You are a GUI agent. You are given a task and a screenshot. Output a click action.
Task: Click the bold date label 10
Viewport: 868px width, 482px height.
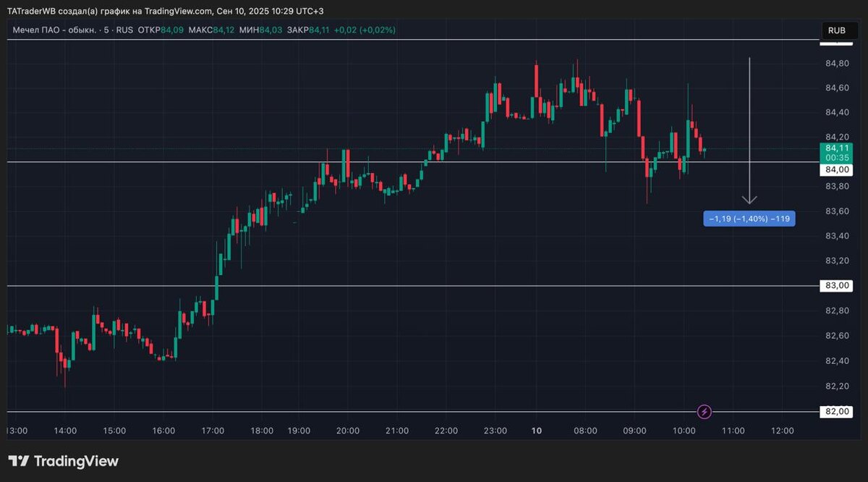click(x=536, y=431)
